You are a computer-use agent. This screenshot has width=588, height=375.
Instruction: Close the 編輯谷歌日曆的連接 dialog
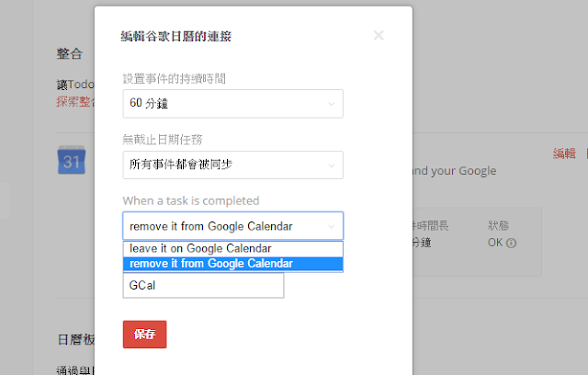[x=379, y=35]
